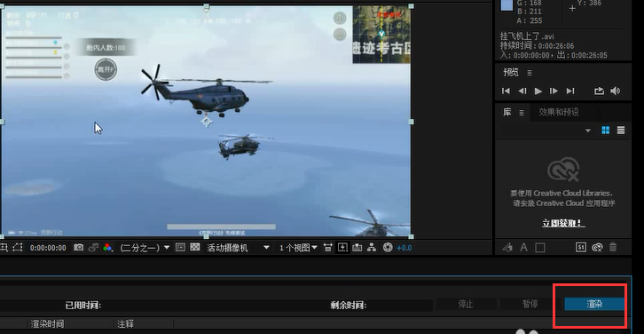Screen dimensions: 644x334
Task: Jump to first frame in preview panel
Action: (506, 91)
